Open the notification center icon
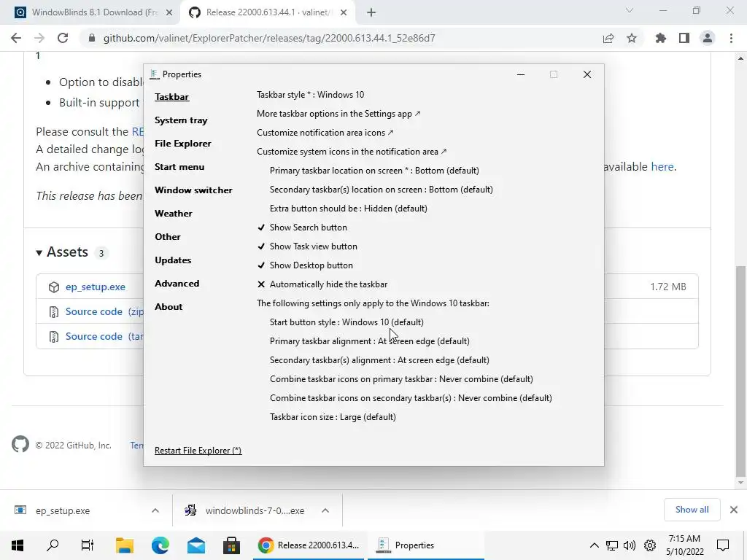This screenshot has height=560, width=747. pyautogui.click(x=723, y=545)
